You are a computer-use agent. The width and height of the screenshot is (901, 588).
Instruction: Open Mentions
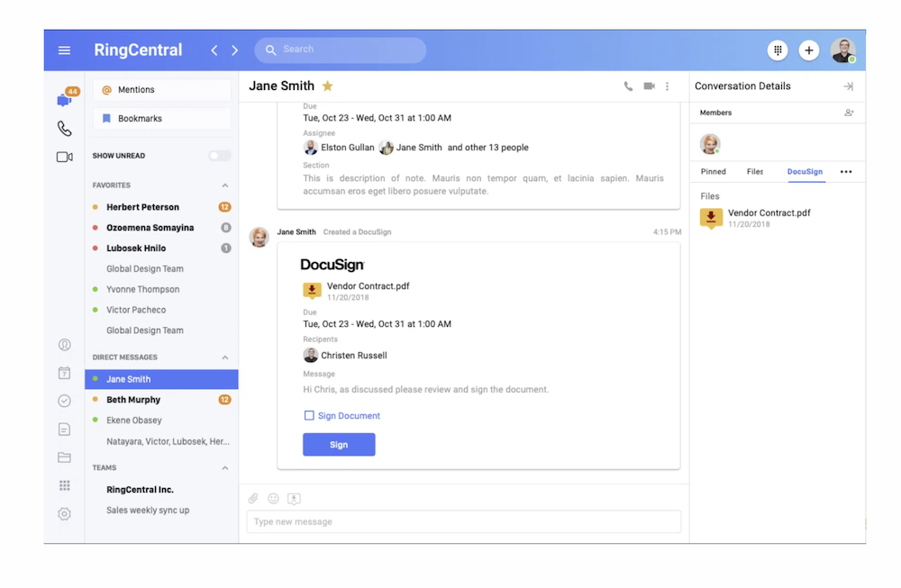pyautogui.click(x=162, y=89)
